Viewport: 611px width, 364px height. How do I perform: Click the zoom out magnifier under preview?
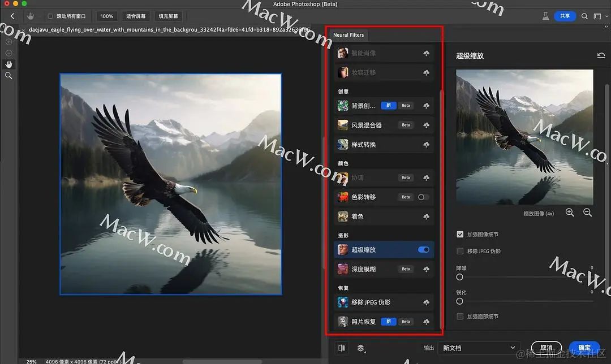(587, 213)
